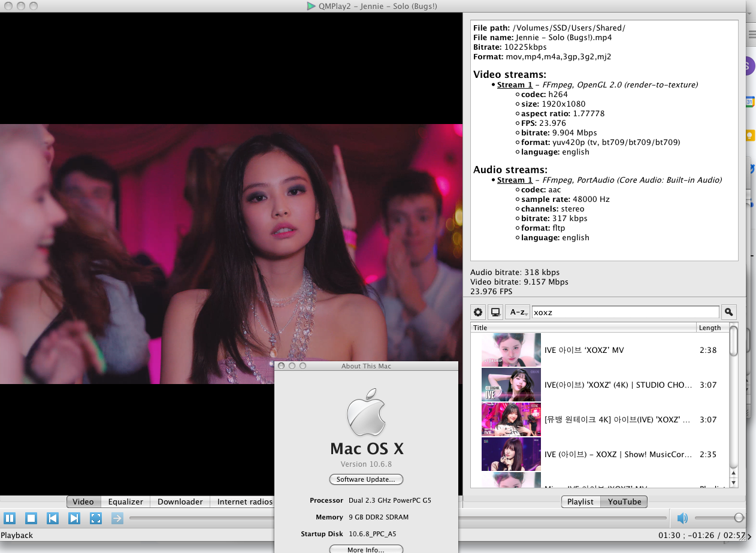Start the search with the magnifier button
This screenshot has width=756, height=553.
(728, 312)
